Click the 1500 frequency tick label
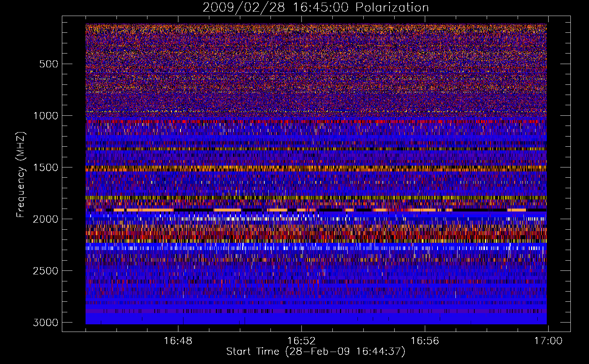 click(x=46, y=167)
